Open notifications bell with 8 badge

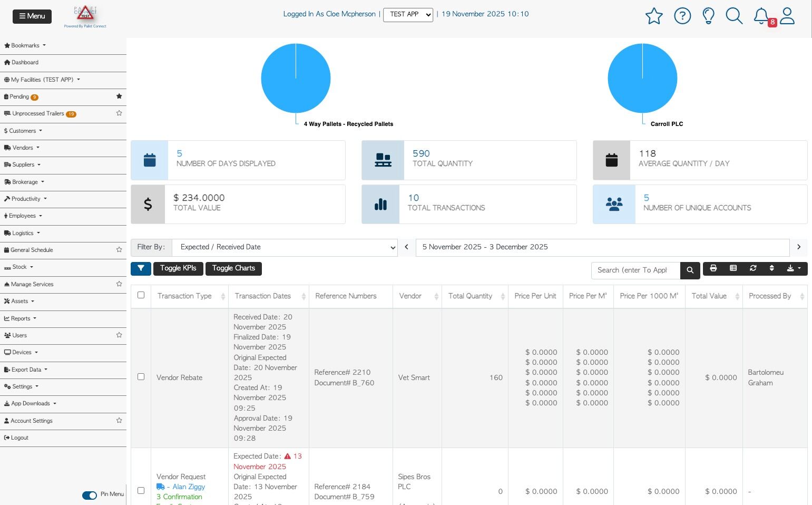tap(762, 16)
